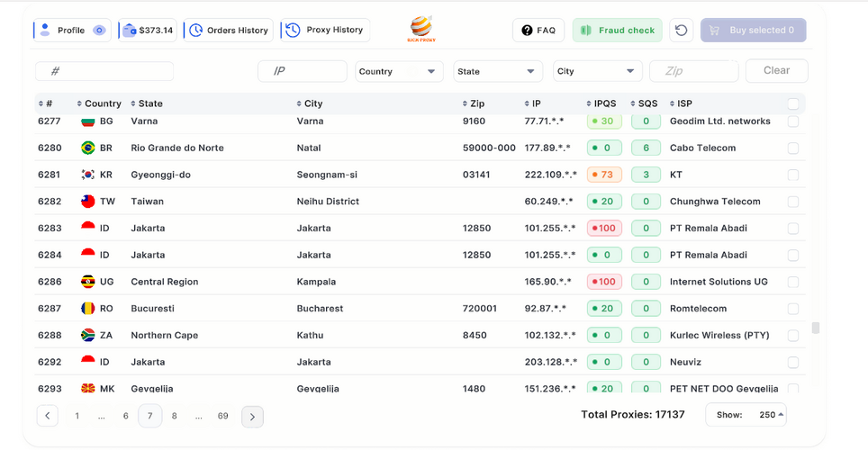Open Orders History tab
868x450 pixels.
[229, 31]
